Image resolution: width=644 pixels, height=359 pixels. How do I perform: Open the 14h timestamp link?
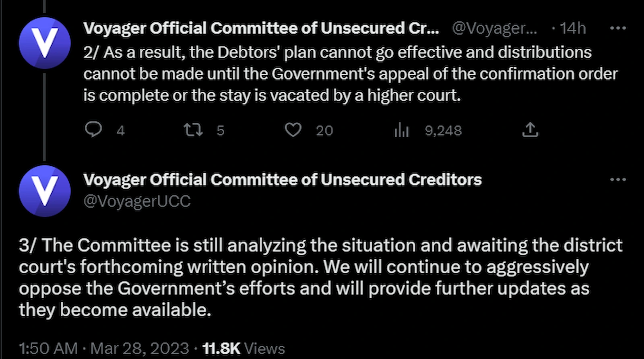point(571,28)
